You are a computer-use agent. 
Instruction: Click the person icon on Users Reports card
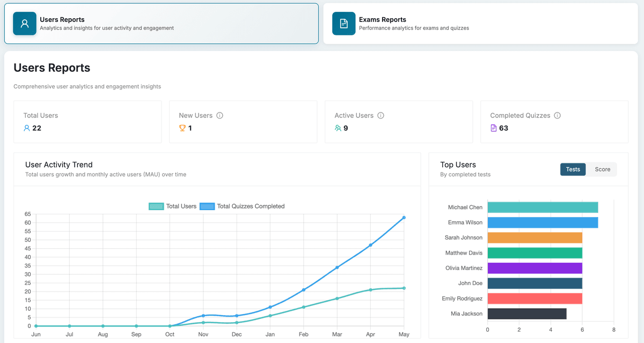point(24,24)
